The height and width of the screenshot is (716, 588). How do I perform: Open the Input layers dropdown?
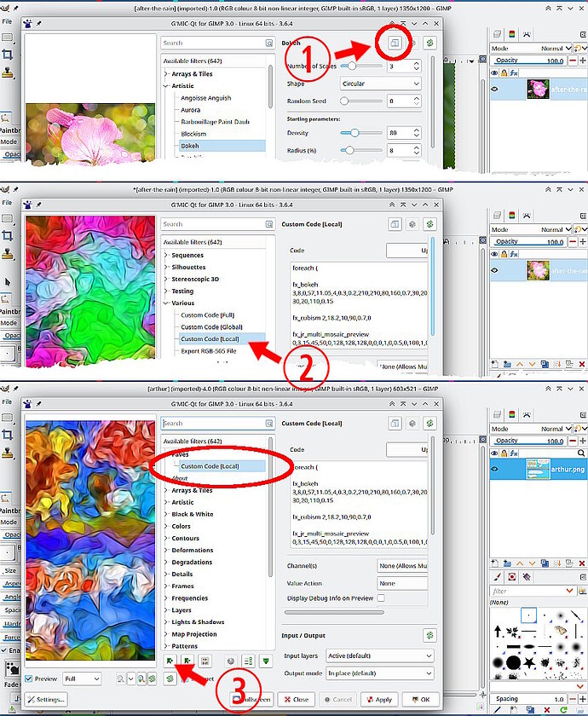tap(380, 655)
